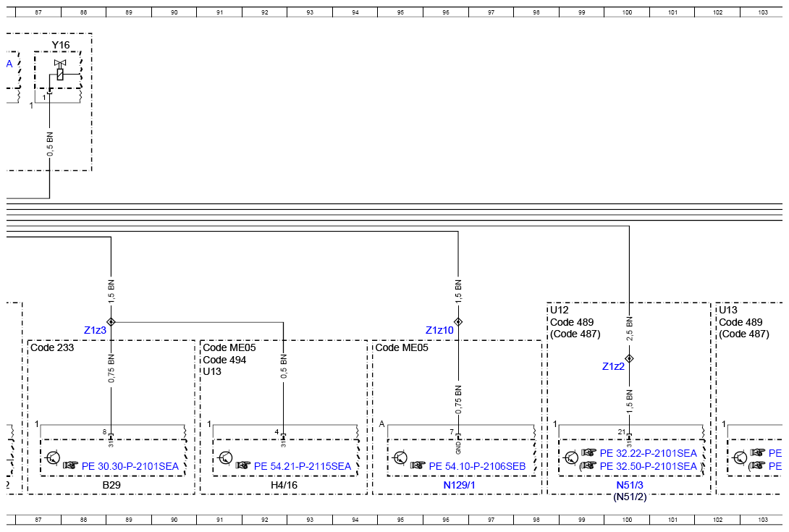Image resolution: width=789 pixels, height=532 pixels.
Task: Click pin number 8 on B29
Action: pos(105,432)
